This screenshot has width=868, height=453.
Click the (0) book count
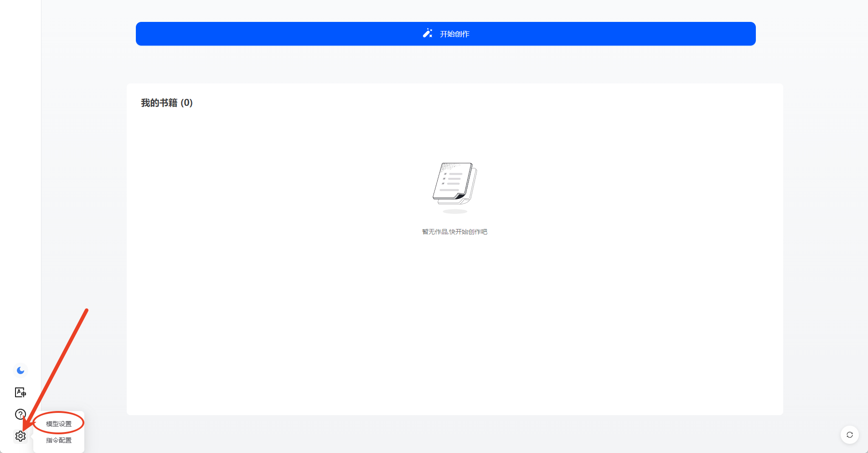(186, 103)
